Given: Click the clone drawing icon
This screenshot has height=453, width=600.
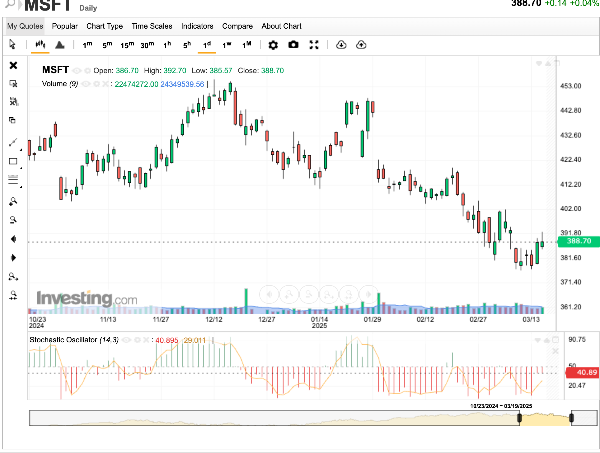Looking at the screenshot, I should pyautogui.click(x=13, y=120).
